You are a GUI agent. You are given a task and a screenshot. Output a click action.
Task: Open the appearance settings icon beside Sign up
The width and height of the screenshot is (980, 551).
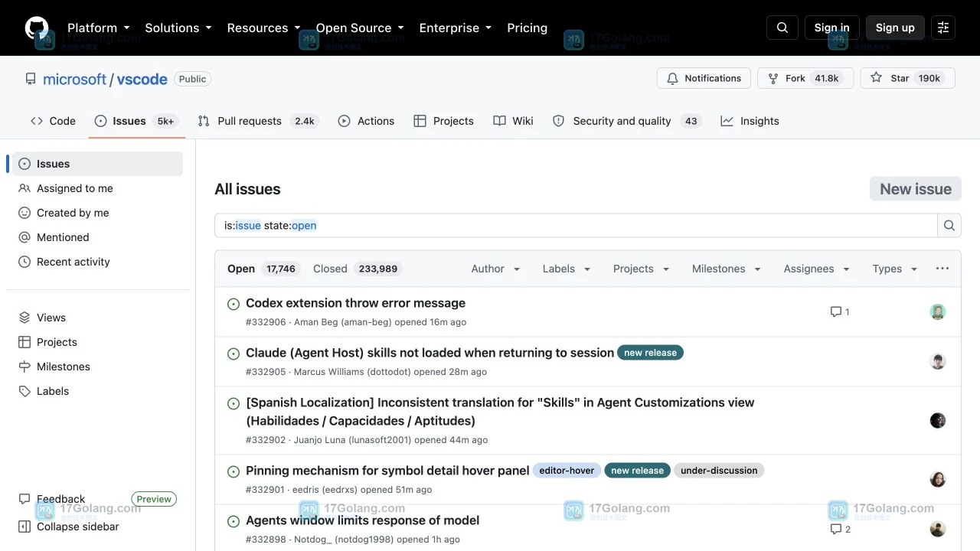[943, 28]
